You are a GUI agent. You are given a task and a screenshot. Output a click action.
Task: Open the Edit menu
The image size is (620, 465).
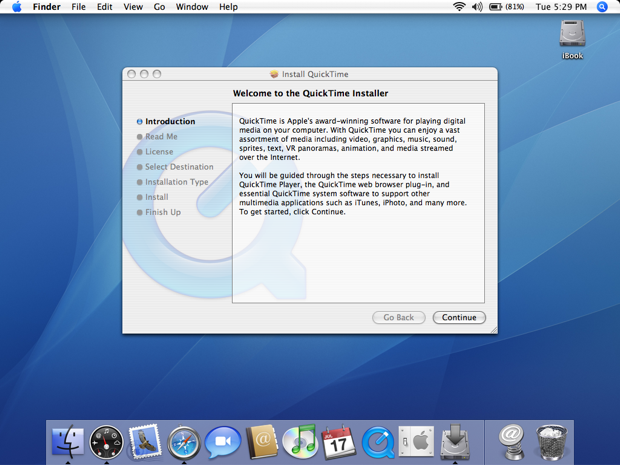tap(104, 7)
